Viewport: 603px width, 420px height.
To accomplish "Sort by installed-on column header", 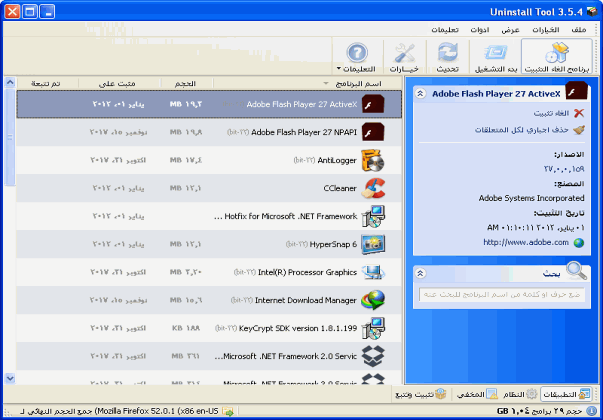I will 120,83.
